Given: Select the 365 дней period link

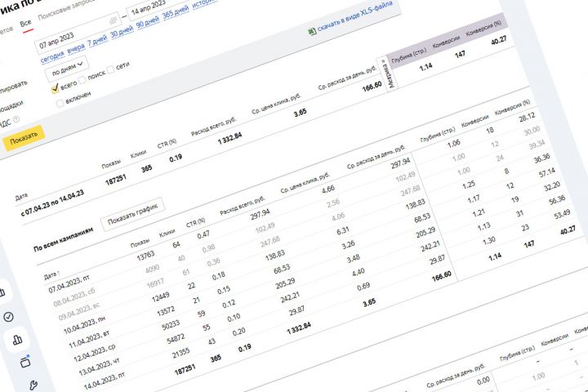Looking at the screenshot, I should click(176, 12).
